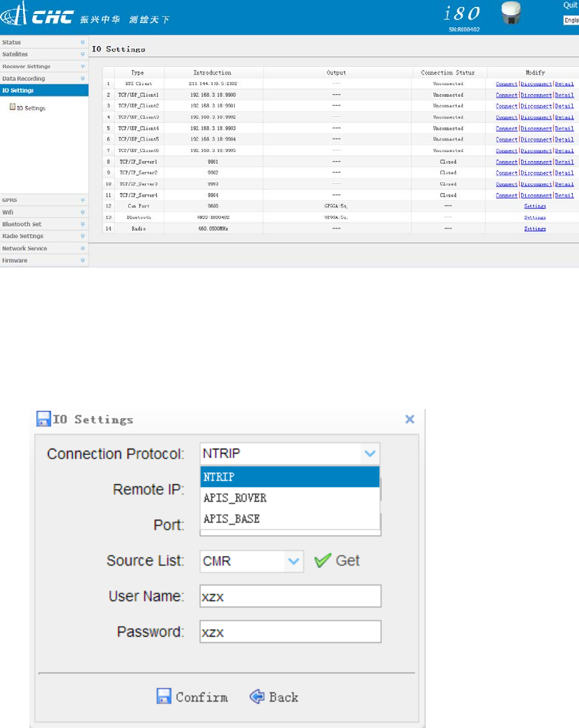Image resolution: width=579 pixels, height=728 pixels.
Task: Click the 192.168.3.18:9900 introduction cell
Action: 213,95
